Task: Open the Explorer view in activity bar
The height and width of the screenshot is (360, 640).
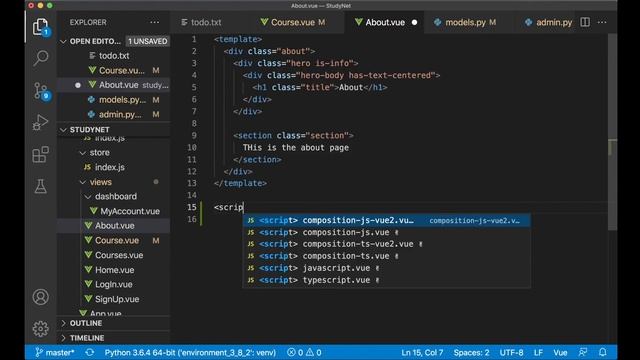Action: [x=40, y=27]
